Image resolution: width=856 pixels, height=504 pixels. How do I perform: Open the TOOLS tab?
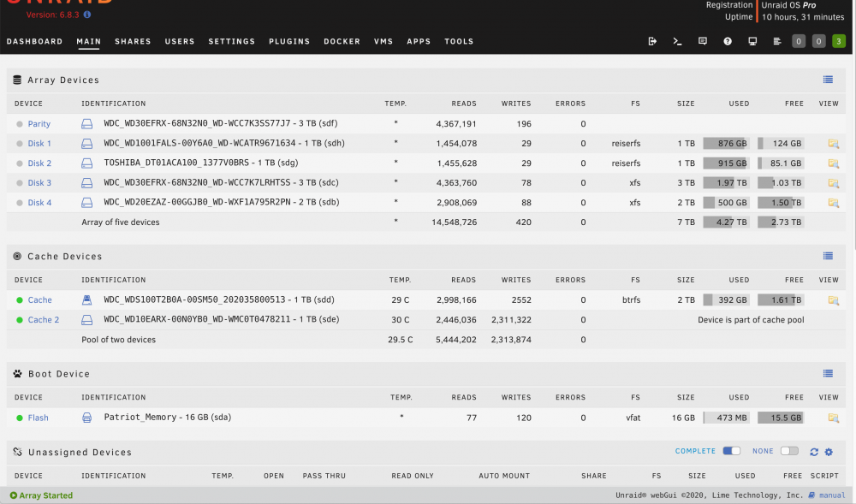459,41
